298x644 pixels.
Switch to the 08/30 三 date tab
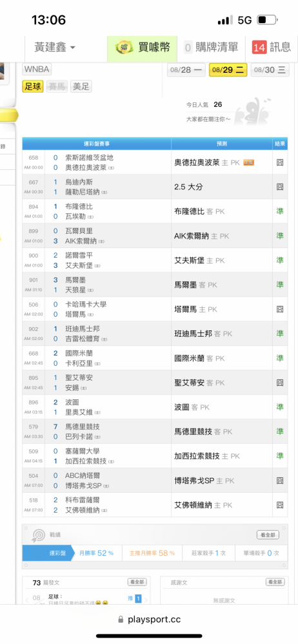(270, 70)
